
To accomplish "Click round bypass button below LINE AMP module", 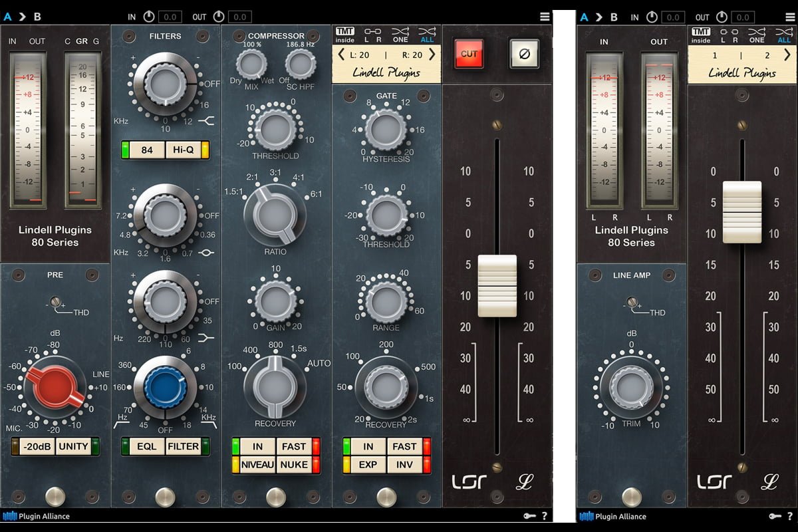I will pos(631,496).
